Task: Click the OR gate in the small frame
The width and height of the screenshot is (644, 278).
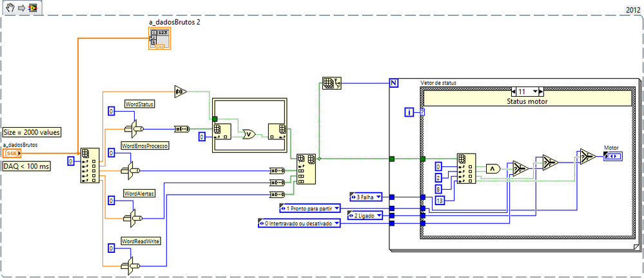Action: (x=249, y=134)
